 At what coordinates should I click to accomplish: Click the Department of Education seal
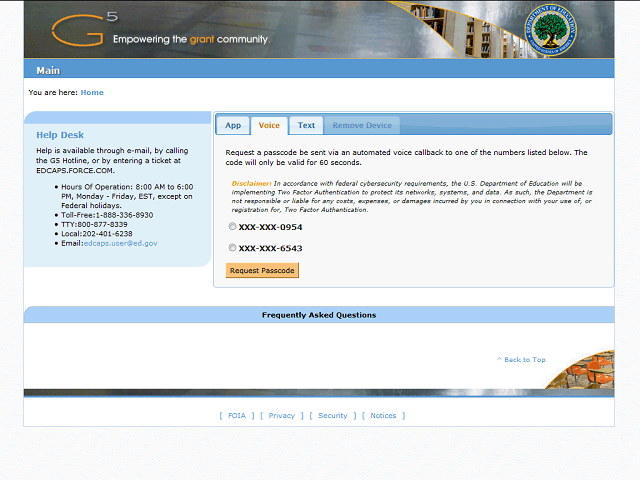[x=551, y=30]
